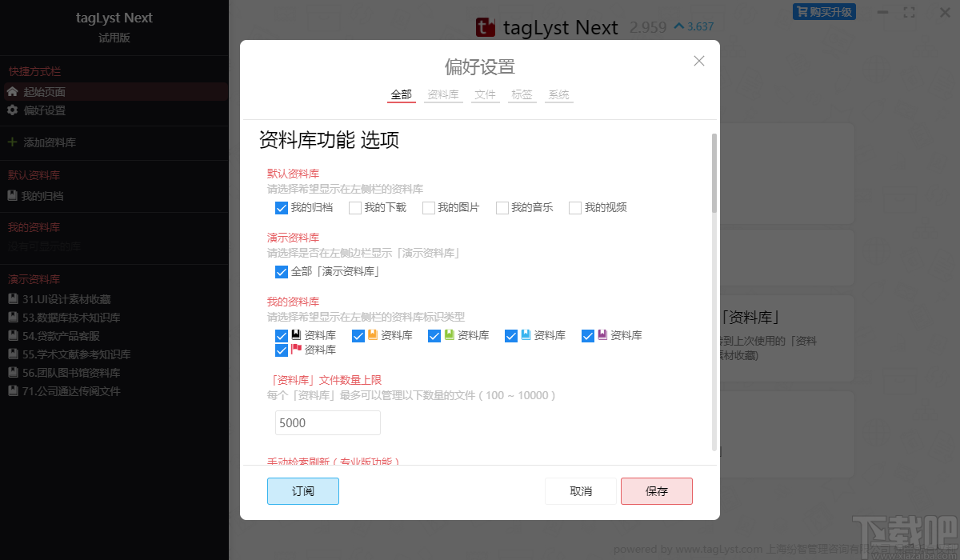Screen dimensions: 960x560
Task: Click the yellow book library icon in dialog
Action: pyautogui.click(x=374, y=335)
